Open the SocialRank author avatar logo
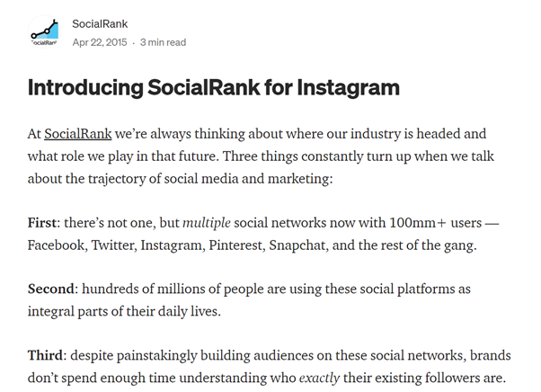Screen dimensions: 541x392 coord(44,31)
